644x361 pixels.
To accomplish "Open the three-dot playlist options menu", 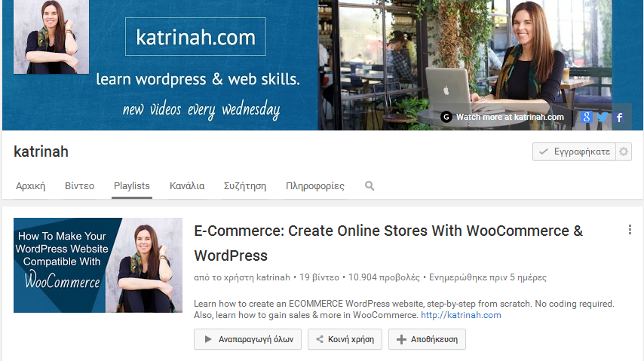I will pyautogui.click(x=630, y=230).
